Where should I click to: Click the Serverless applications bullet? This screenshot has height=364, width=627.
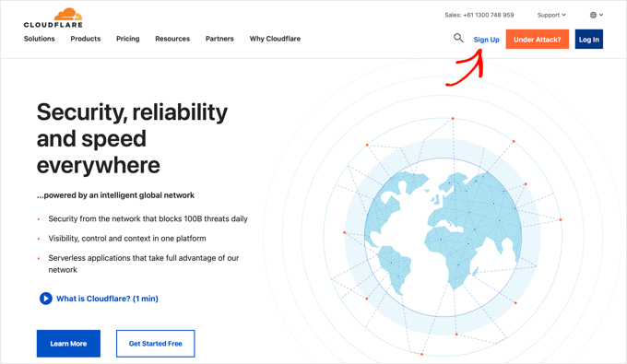[x=144, y=264]
